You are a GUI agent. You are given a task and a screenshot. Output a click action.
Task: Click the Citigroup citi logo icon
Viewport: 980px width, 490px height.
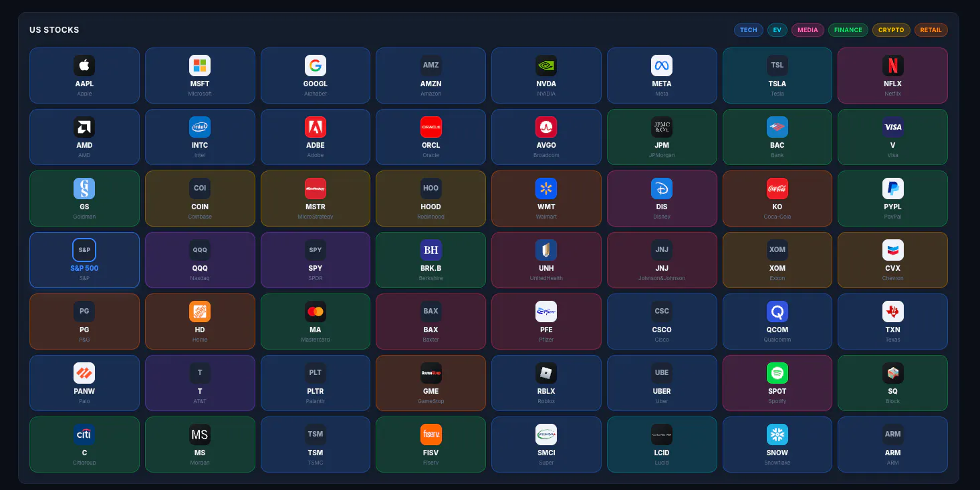click(84, 435)
